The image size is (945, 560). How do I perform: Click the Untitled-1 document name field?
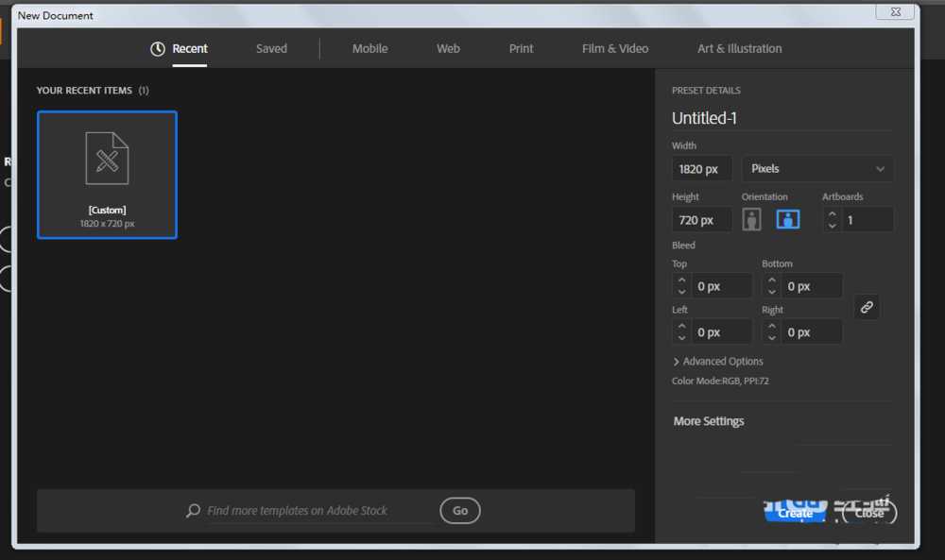[780, 118]
